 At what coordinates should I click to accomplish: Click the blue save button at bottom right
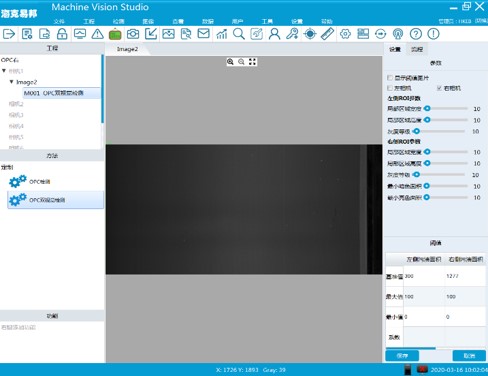tap(402, 356)
